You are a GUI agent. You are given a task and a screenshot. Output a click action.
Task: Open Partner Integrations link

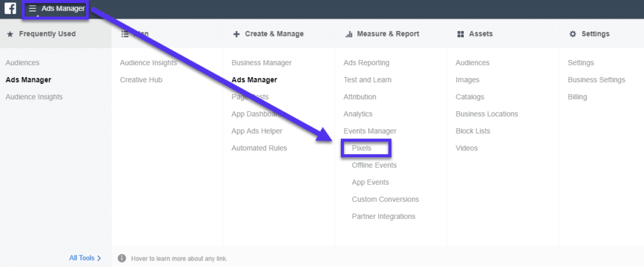[383, 217]
